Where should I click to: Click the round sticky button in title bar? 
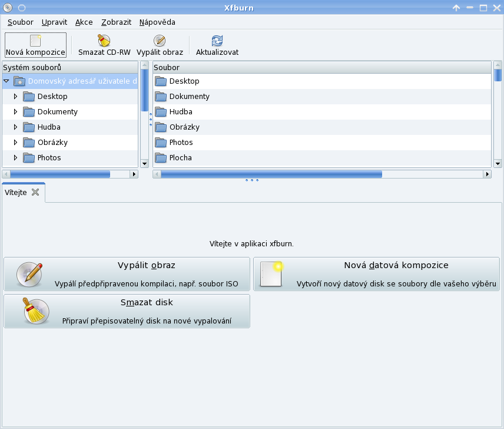[22, 8]
